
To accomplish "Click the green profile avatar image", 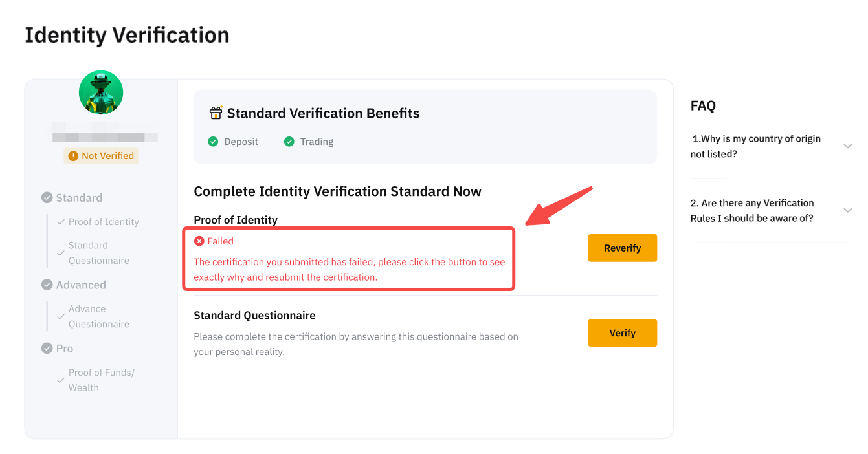I will [101, 92].
